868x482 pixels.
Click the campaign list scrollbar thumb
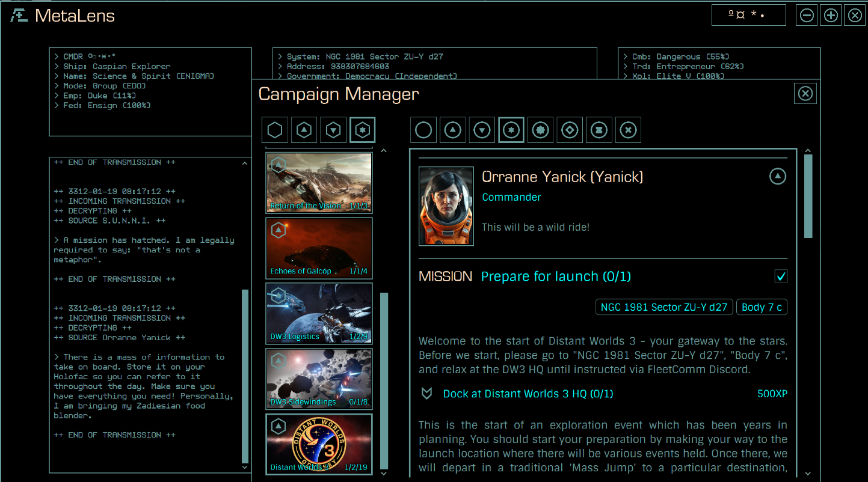[x=384, y=380]
